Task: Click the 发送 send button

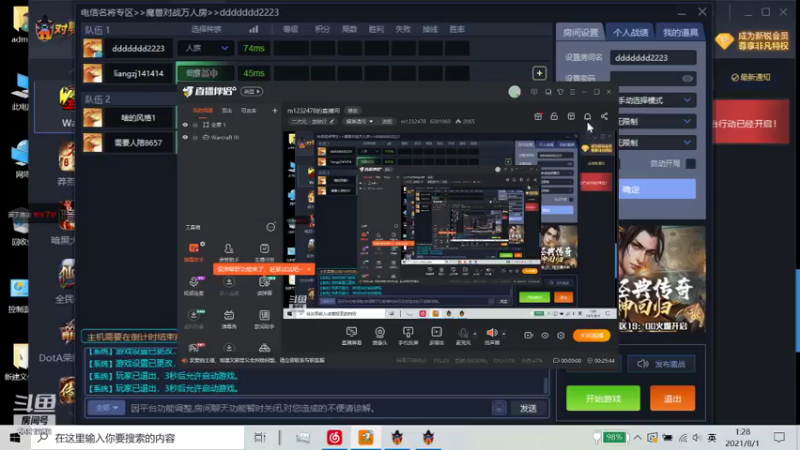Action: pos(528,408)
